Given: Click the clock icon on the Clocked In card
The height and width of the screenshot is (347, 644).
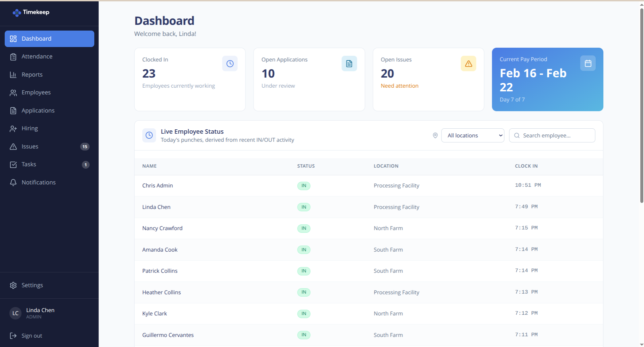Looking at the screenshot, I should pos(230,63).
